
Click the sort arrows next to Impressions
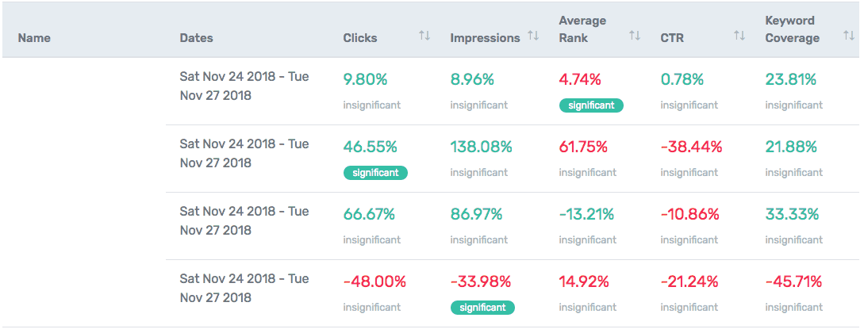click(x=533, y=36)
